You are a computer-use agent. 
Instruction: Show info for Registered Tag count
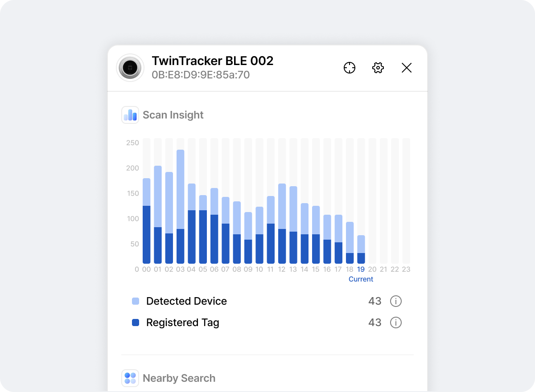[x=396, y=323]
